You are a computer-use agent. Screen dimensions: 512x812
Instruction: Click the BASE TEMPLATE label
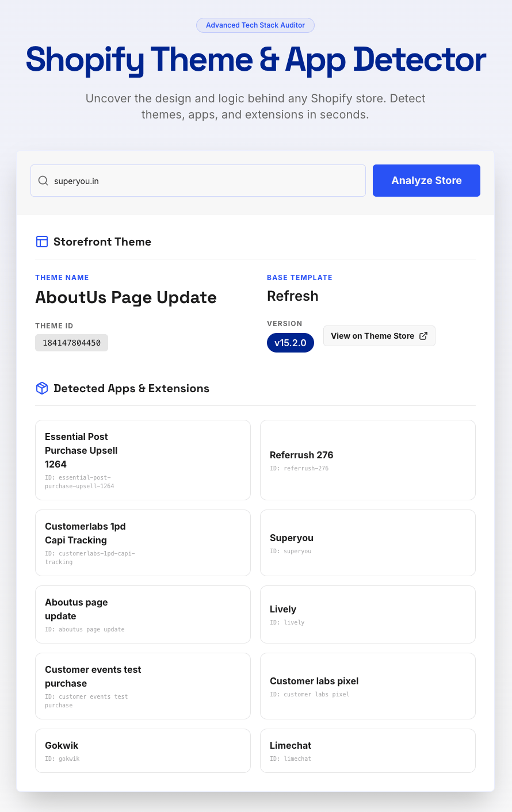coord(300,278)
